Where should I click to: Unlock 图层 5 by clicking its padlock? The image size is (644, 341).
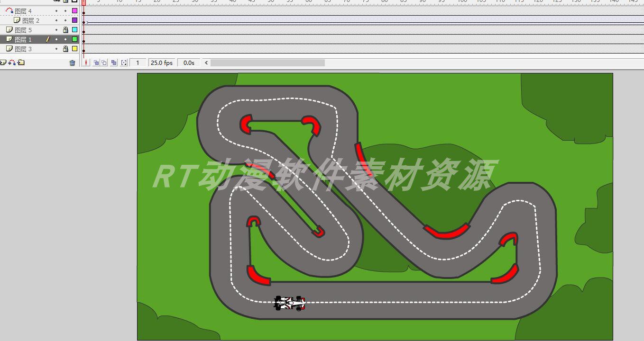pyautogui.click(x=65, y=29)
